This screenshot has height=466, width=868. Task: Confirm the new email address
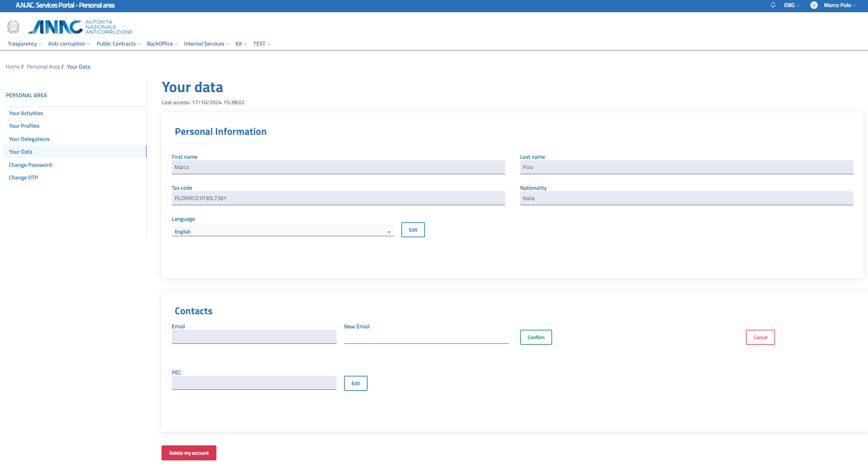pyautogui.click(x=536, y=337)
